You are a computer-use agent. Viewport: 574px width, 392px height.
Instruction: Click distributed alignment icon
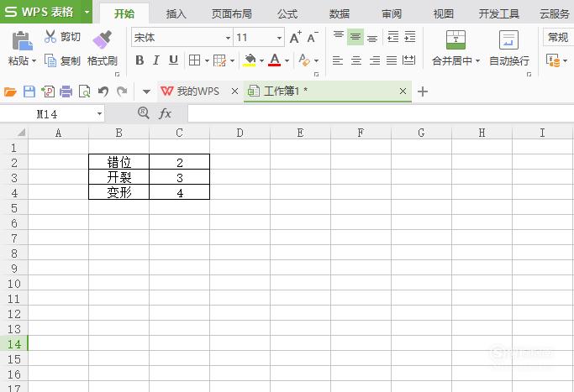(408, 60)
